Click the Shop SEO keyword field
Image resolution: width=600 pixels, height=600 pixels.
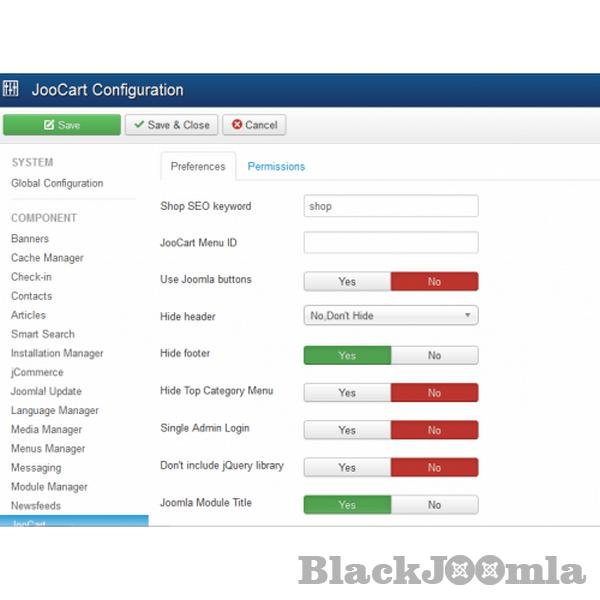[390, 206]
